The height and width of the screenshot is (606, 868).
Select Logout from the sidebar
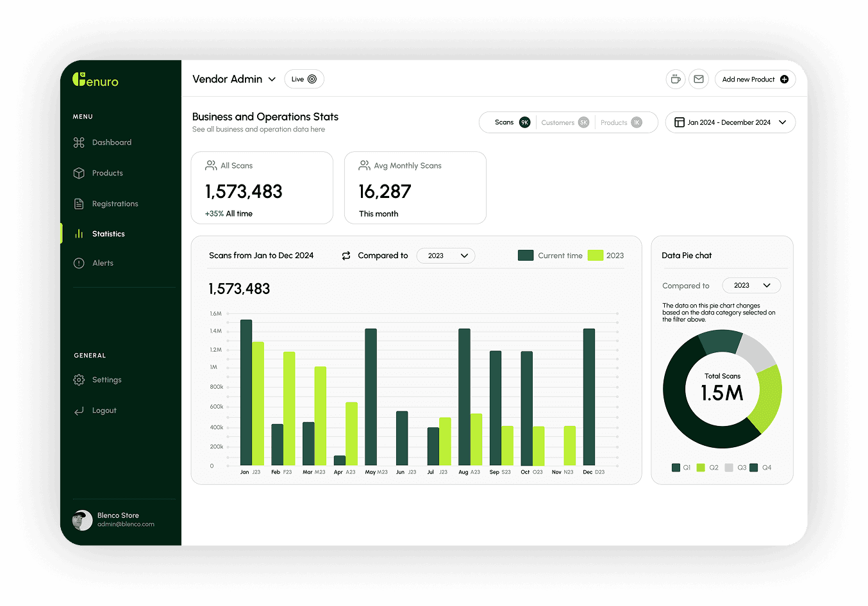point(104,411)
